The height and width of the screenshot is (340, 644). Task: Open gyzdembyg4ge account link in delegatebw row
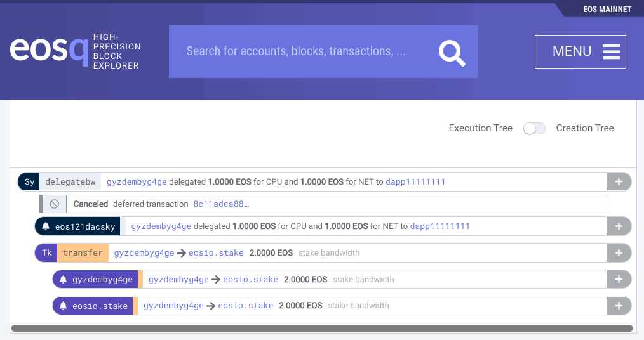click(137, 181)
